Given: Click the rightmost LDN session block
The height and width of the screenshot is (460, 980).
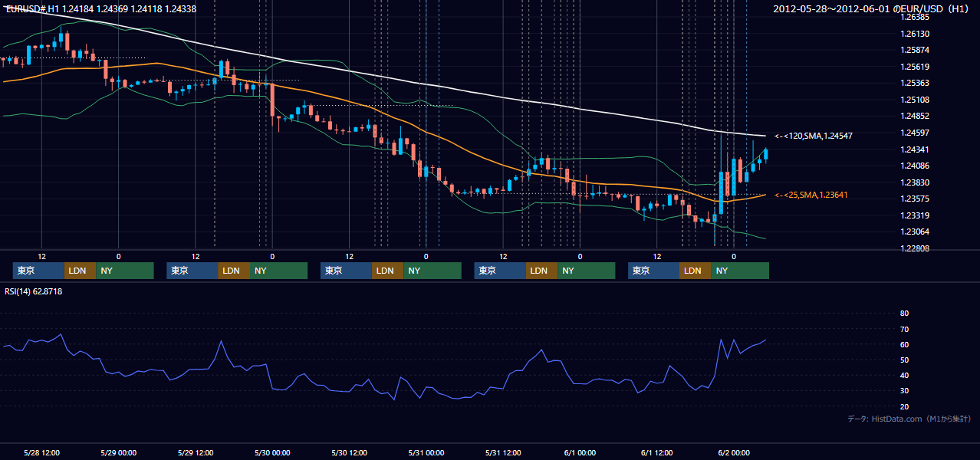Looking at the screenshot, I should [x=695, y=271].
